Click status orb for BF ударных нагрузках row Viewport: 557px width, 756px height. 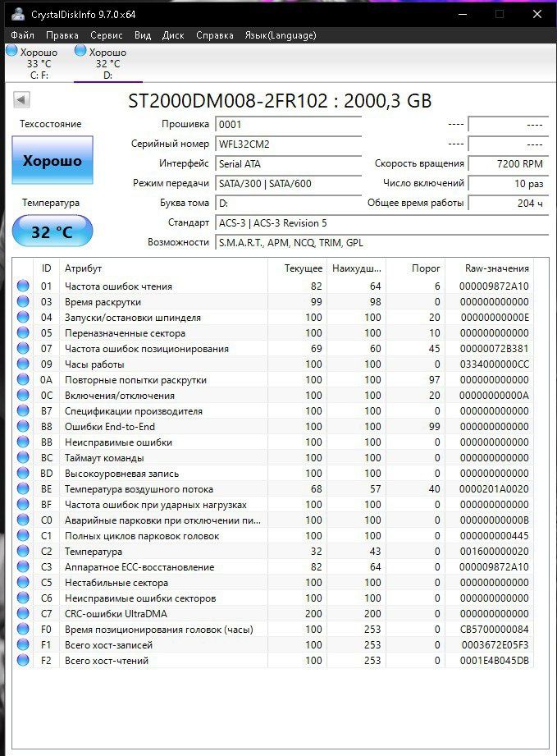click(23, 504)
